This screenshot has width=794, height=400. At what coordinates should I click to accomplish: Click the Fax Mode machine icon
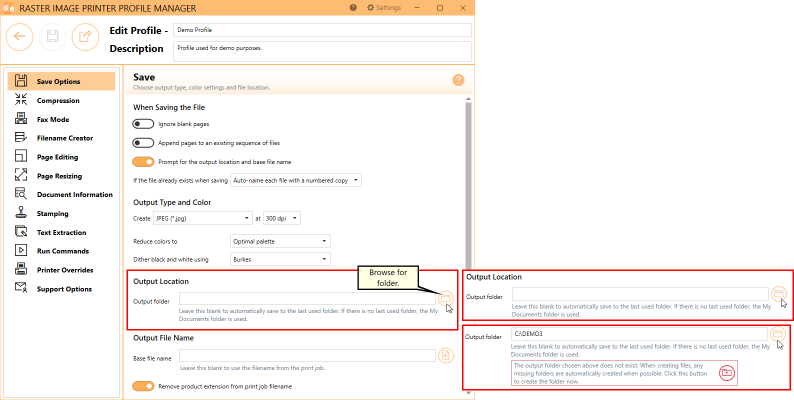[21, 119]
